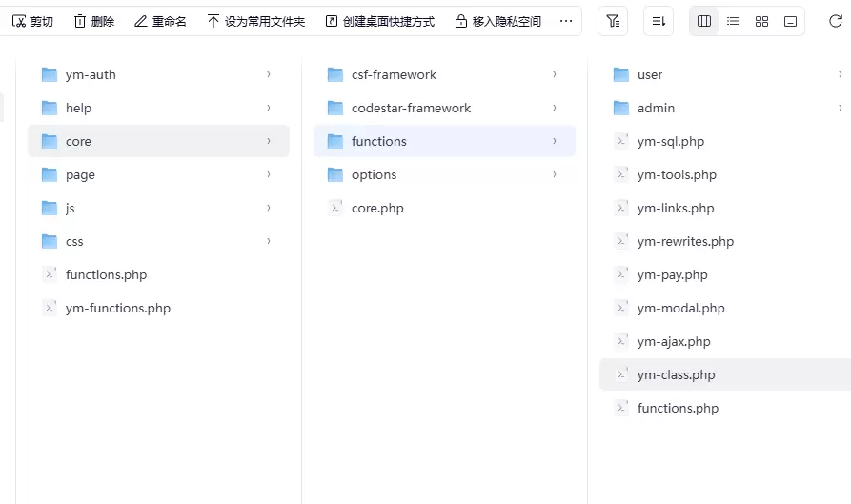Expand the functions folder chevron
The width and height of the screenshot is (851, 504).
point(555,141)
